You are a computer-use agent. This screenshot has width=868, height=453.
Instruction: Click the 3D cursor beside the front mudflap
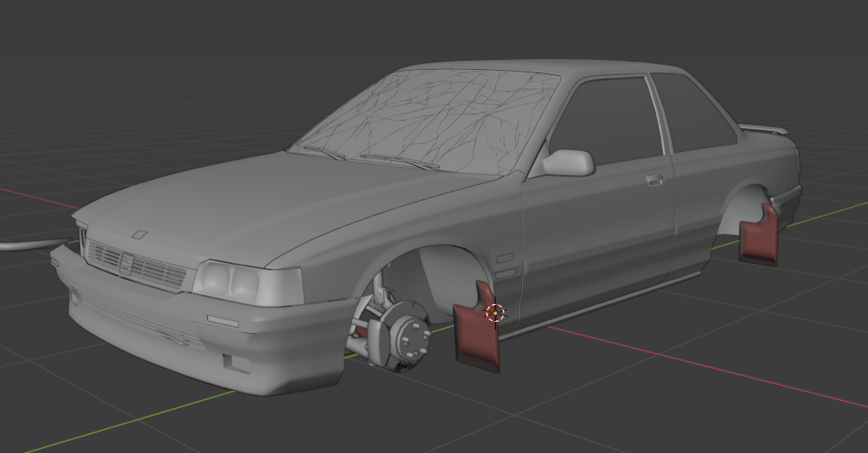[496, 313]
